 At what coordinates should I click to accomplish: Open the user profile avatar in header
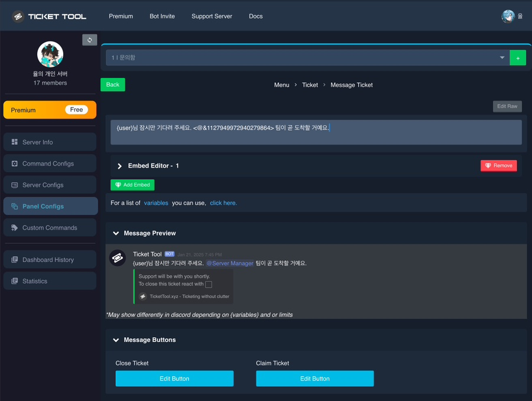tap(508, 17)
